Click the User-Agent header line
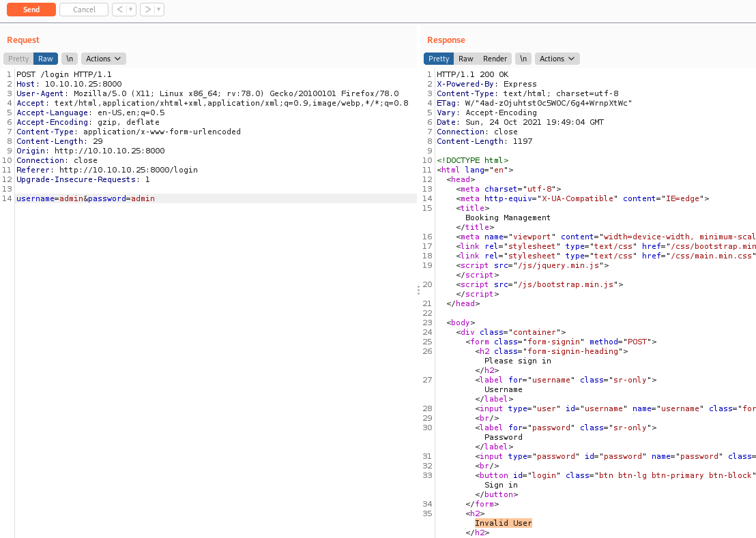The image size is (756, 538). pyautogui.click(x=208, y=93)
